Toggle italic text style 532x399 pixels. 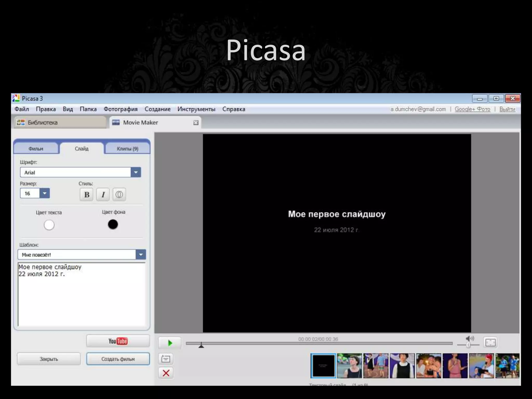coord(103,195)
